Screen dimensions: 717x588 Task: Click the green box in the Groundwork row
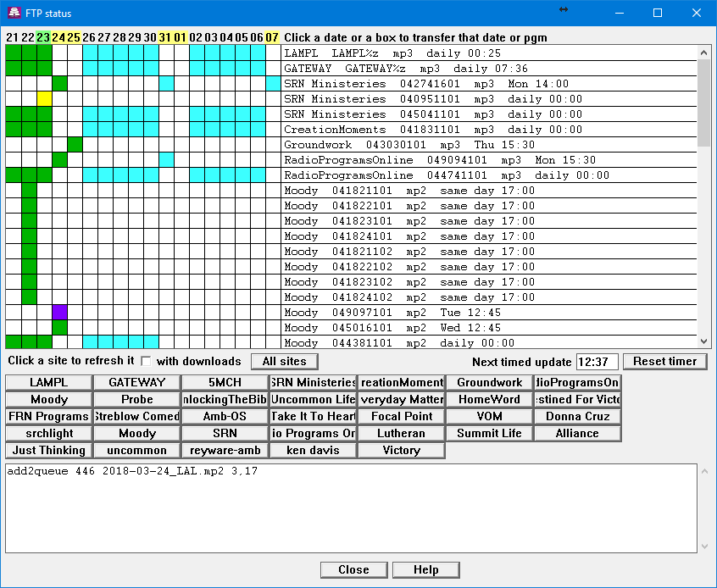point(75,145)
